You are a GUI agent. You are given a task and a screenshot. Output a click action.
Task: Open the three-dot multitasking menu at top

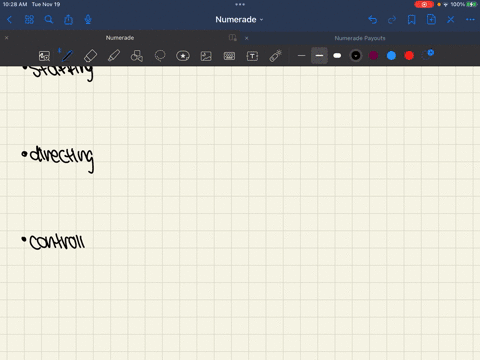click(x=240, y=4)
